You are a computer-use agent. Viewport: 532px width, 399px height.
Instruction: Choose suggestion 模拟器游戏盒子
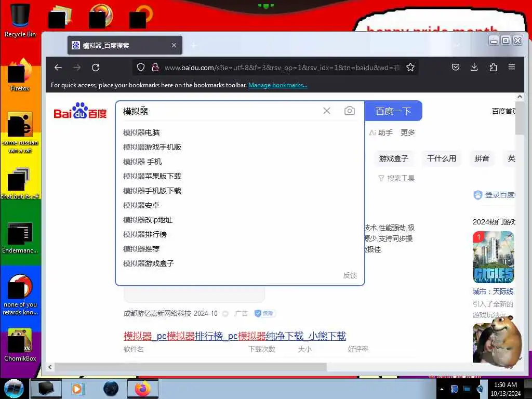148,263
